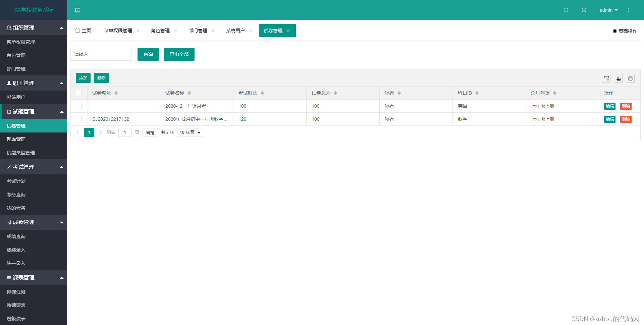Sort by 科目ID column arrows

click(x=477, y=93)
